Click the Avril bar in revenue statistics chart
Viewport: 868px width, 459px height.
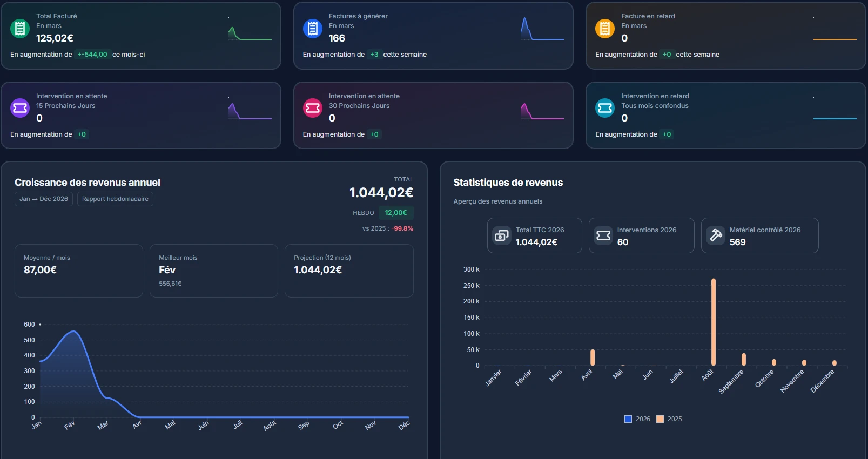pos(593,357)
